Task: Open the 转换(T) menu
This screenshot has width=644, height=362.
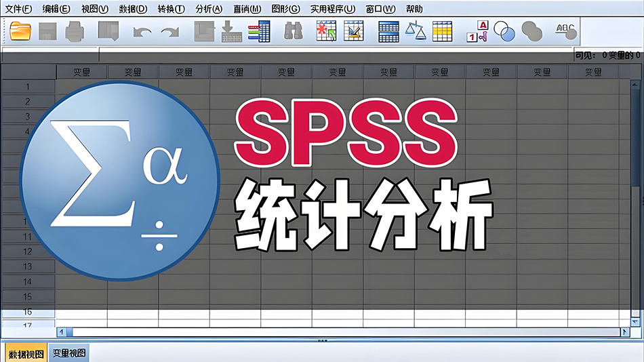Action: [172, 9]
